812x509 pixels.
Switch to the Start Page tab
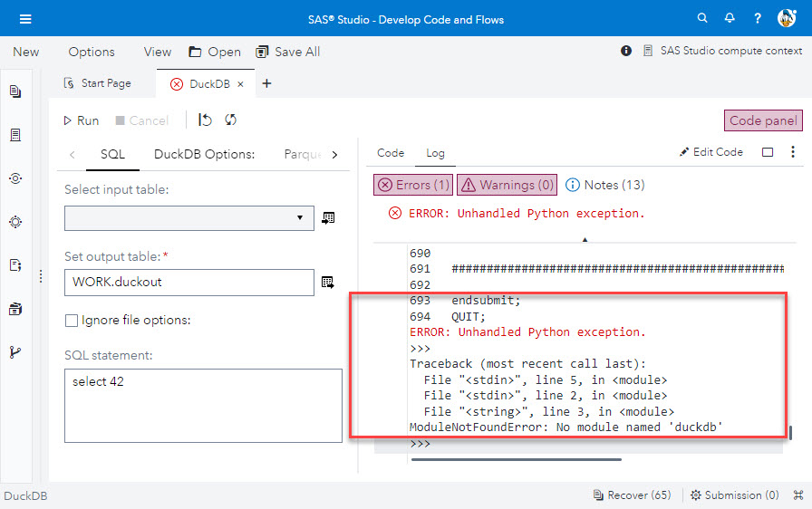tap(97, 83)
